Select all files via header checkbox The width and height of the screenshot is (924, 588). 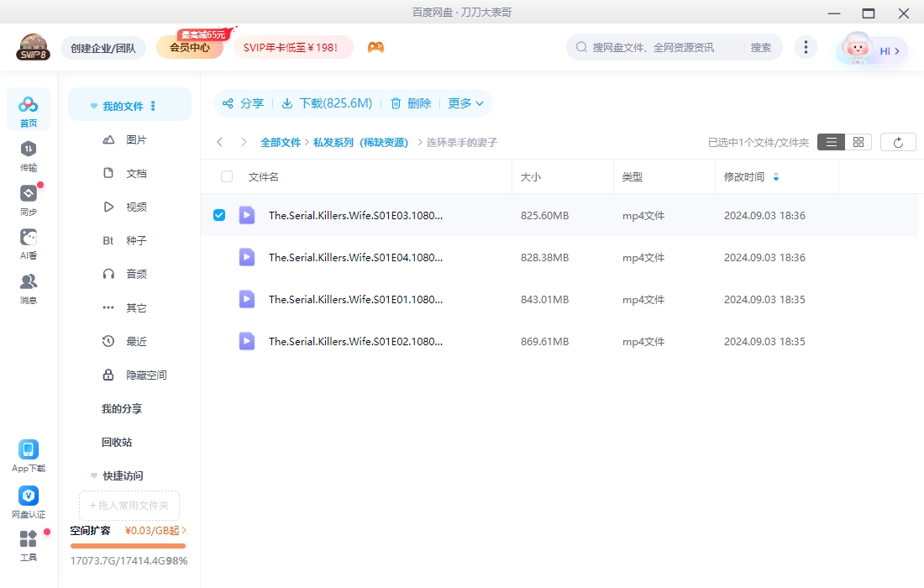(225, 176)
